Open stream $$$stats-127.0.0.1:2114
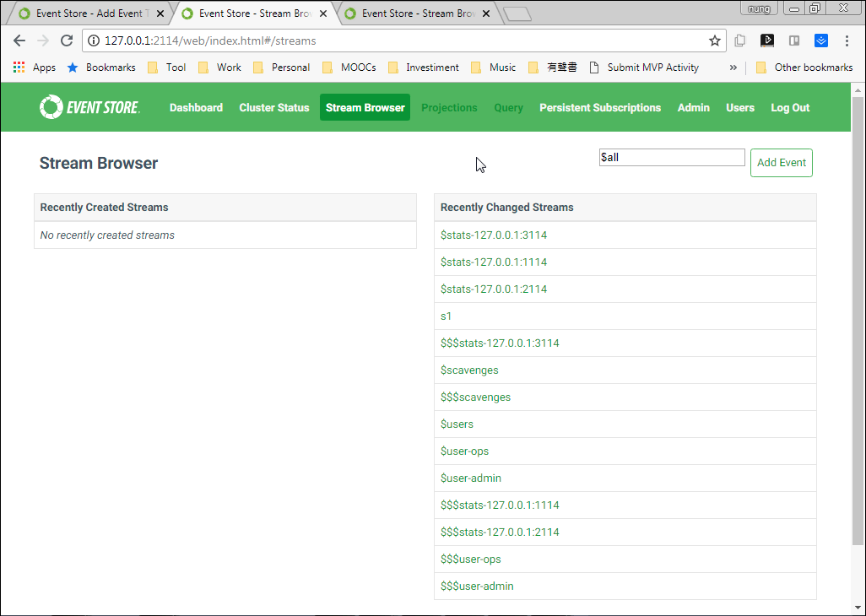Viewport: 866px width, 616px height. (x=500, y=532)
